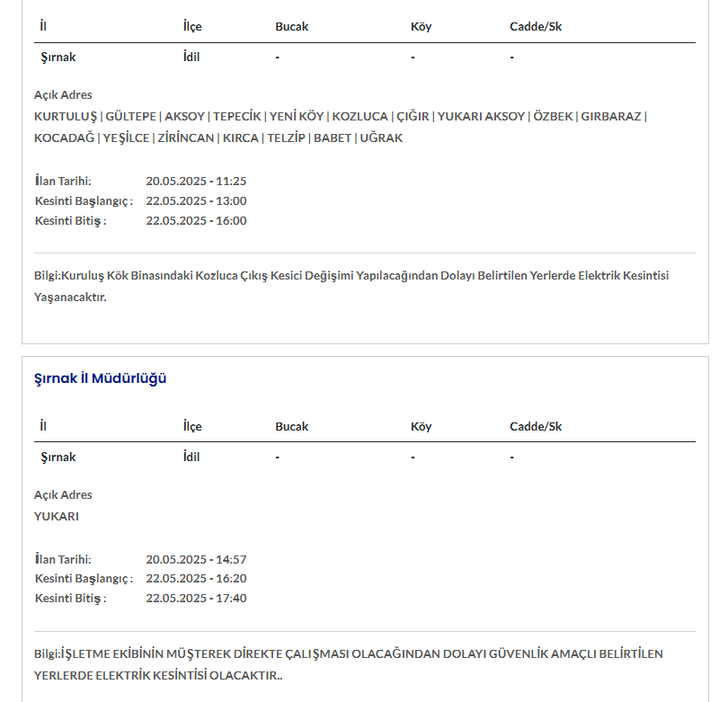
Task: Click the YUKARI AKSOY address entry
Action: [480, 116]
